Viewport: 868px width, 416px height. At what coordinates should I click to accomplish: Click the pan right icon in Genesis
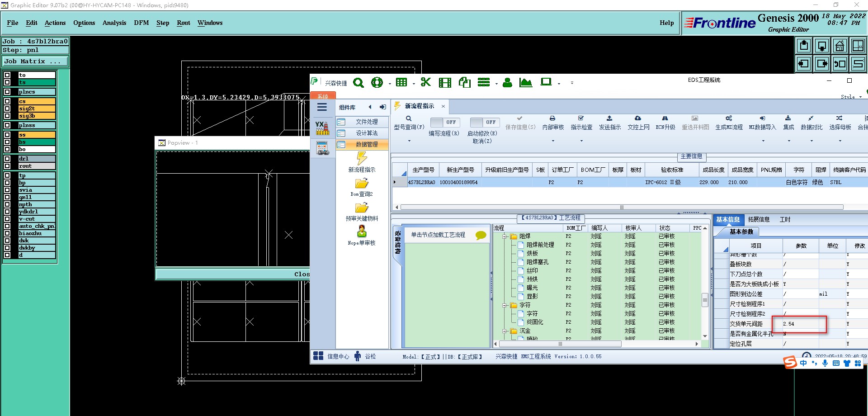point(822,64)
